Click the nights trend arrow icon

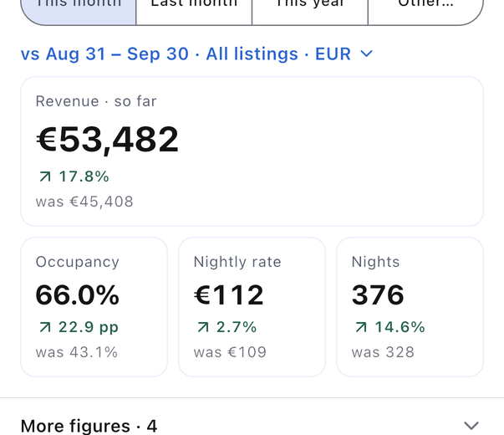pos(361,327)
